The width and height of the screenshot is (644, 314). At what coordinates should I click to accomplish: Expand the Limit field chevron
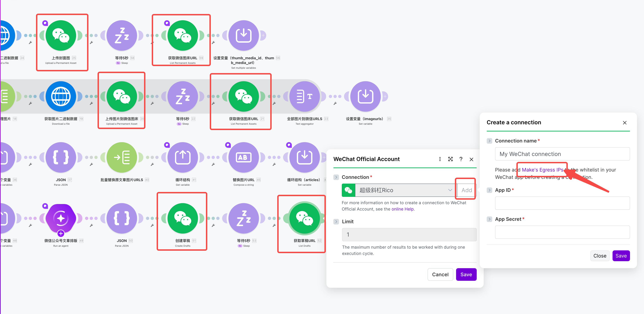tap(336, 222)
